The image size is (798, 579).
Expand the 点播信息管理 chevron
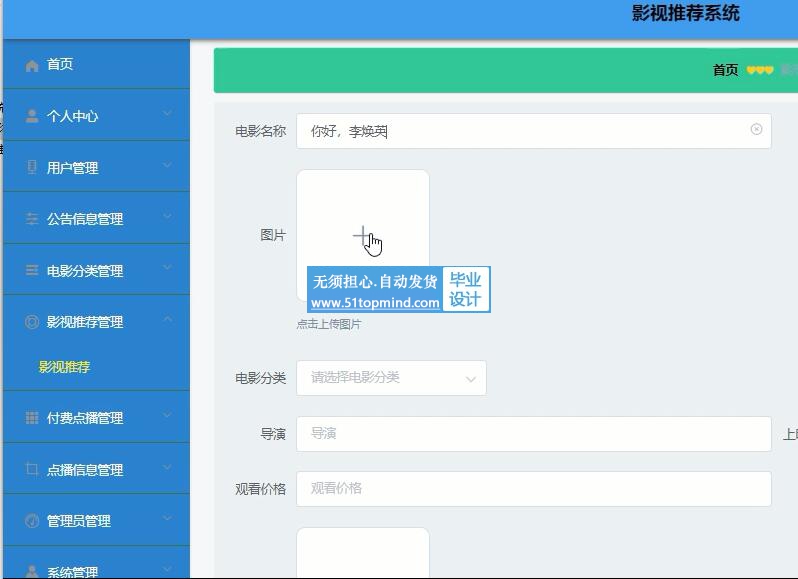[167, 467]
